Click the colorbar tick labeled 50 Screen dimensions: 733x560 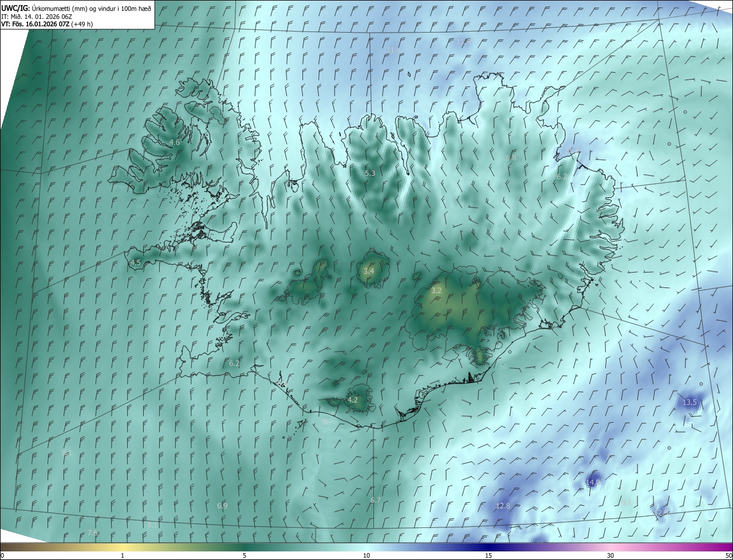[x=728, y=556]
